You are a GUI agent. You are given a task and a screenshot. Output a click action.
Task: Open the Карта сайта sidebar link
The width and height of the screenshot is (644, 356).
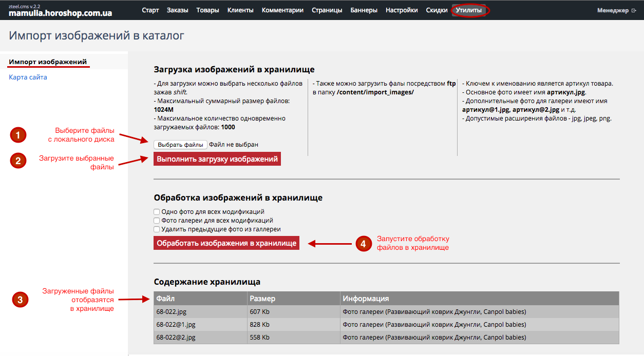click(x=28, y=77)
